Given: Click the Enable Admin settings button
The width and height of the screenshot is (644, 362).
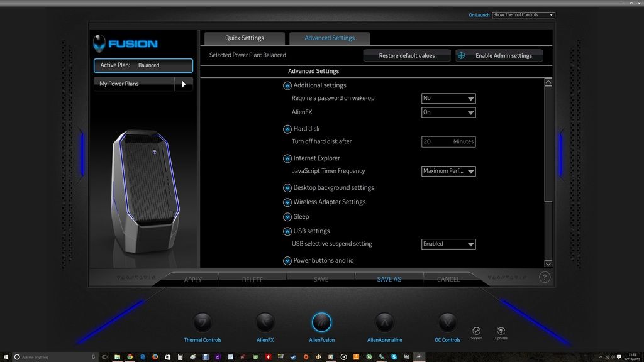Looking at the screenshot, I should [x=499, y=56].
